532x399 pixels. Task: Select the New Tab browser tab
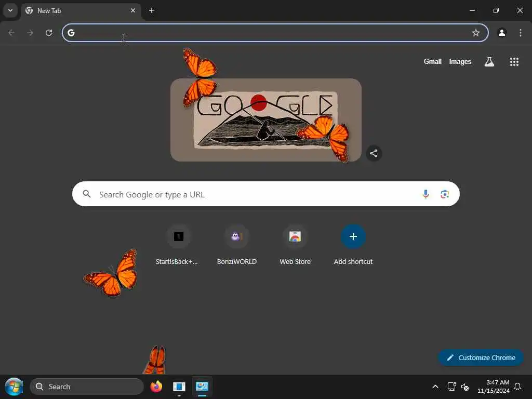click(x=81, y=11)
